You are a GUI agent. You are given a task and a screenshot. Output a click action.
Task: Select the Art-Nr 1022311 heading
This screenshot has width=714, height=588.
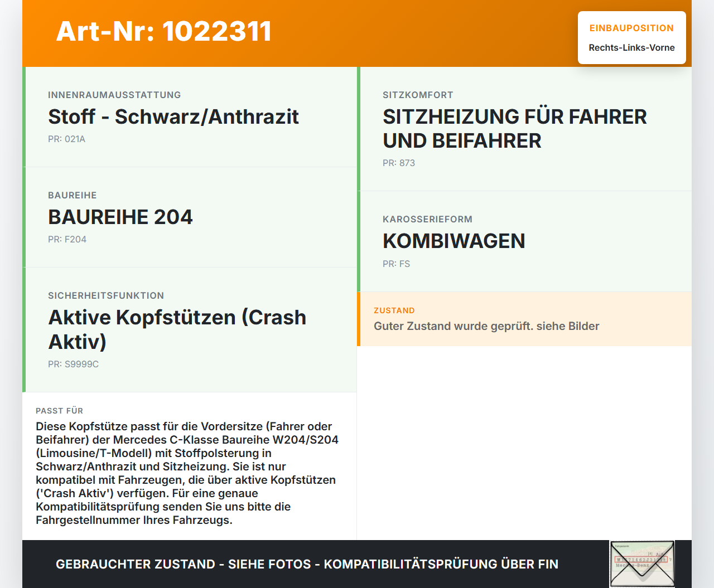(163, 32)
